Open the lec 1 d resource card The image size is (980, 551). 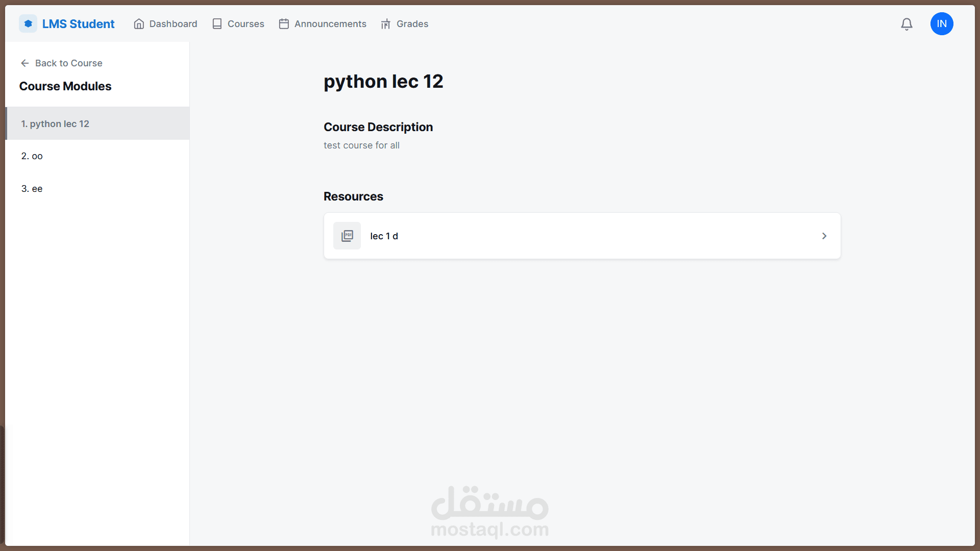582,236
